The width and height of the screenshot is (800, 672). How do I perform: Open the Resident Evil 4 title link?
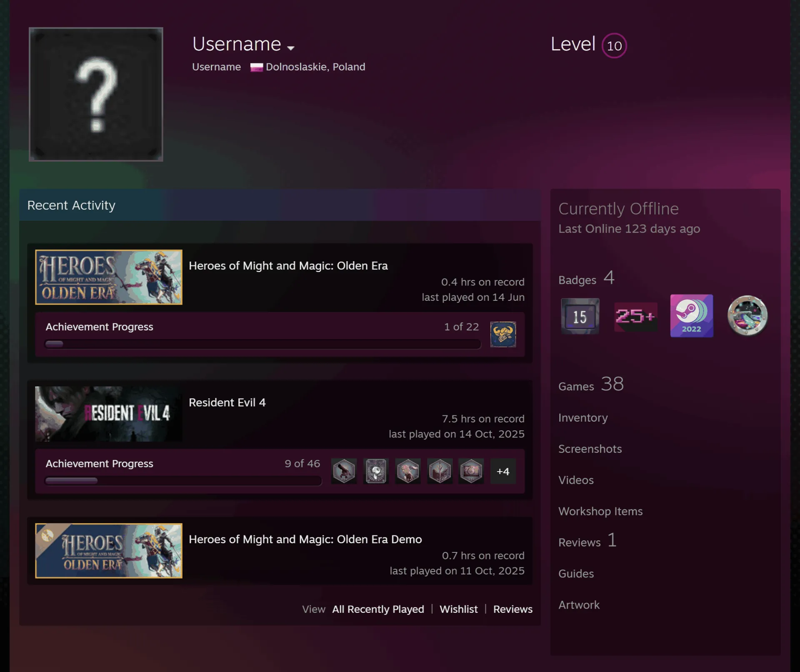[227, 402]
